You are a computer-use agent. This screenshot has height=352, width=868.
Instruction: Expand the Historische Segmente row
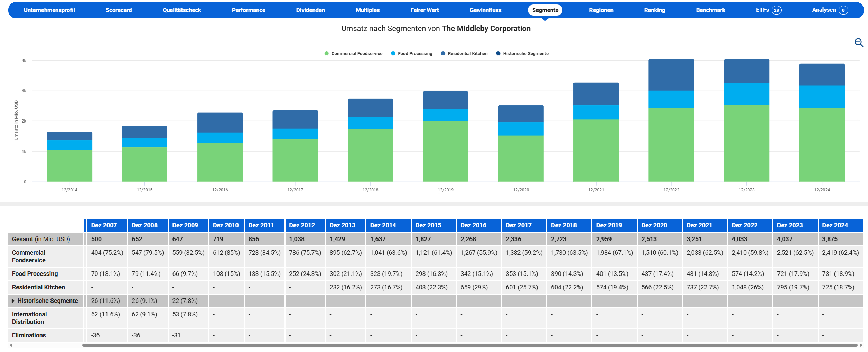pos(13,301)
